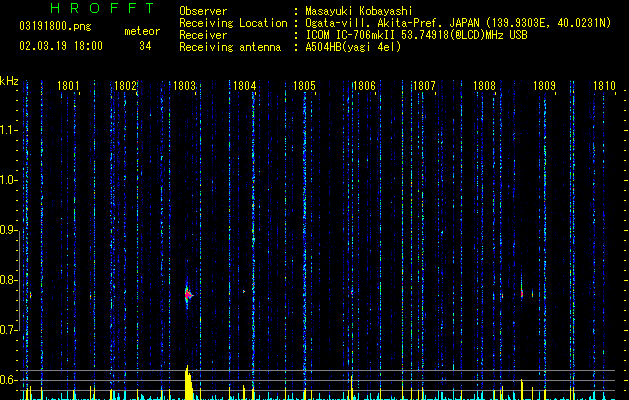Click the tall yellow intensity peak at 1803
The height and width of the screenshot is (400, 629).
click(x=189, y=382)
